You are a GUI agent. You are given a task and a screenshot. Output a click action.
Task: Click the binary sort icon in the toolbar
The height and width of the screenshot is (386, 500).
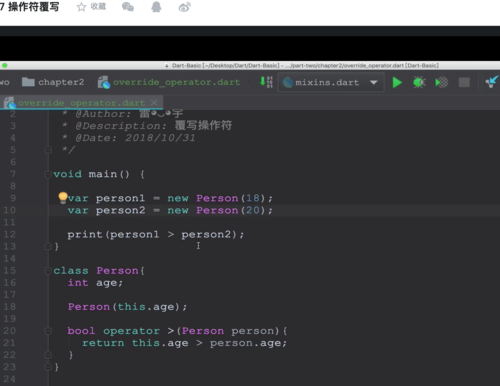tap(266, 82)
